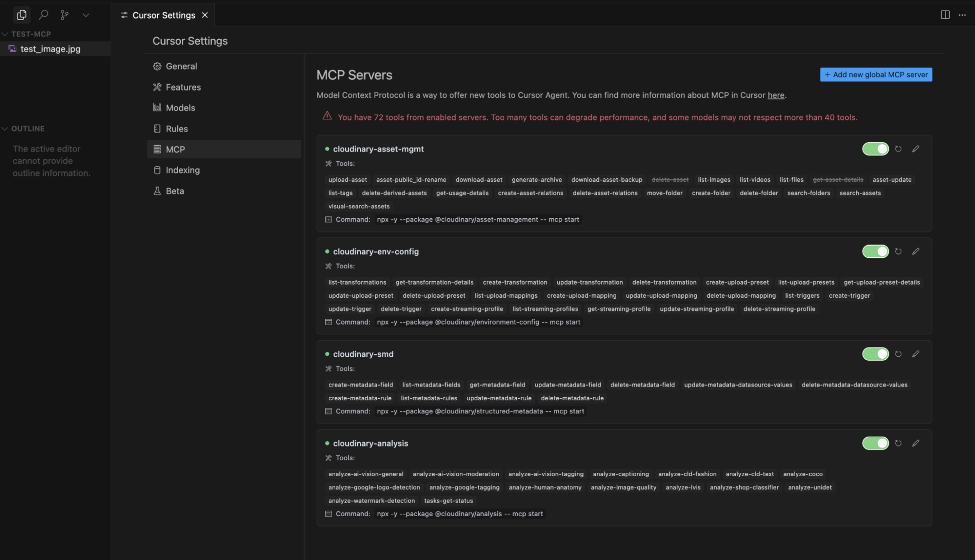The image size is (975, 560).
Task: Click the upload-asset tool chip
Action: [347, 180]
